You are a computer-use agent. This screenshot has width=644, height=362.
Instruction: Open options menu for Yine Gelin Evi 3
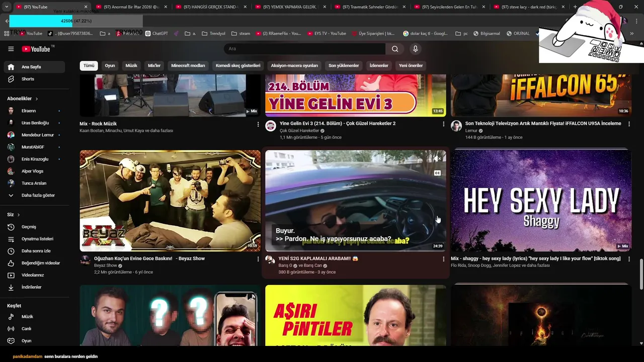[x=443, y=124]
